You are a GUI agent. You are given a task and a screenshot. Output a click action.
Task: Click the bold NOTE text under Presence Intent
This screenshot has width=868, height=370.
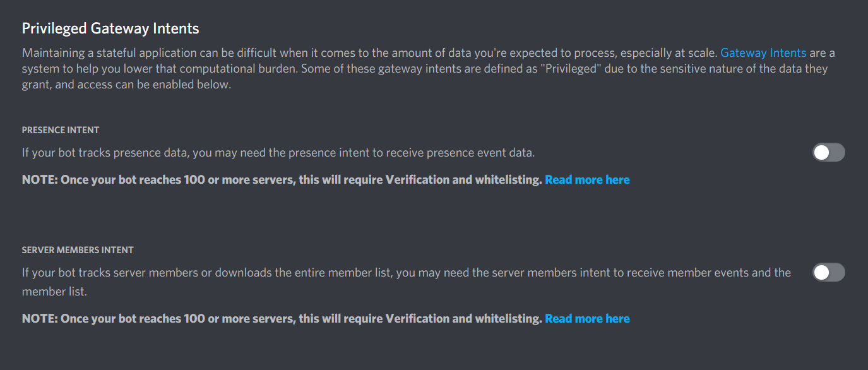click(x=282, y=180)
